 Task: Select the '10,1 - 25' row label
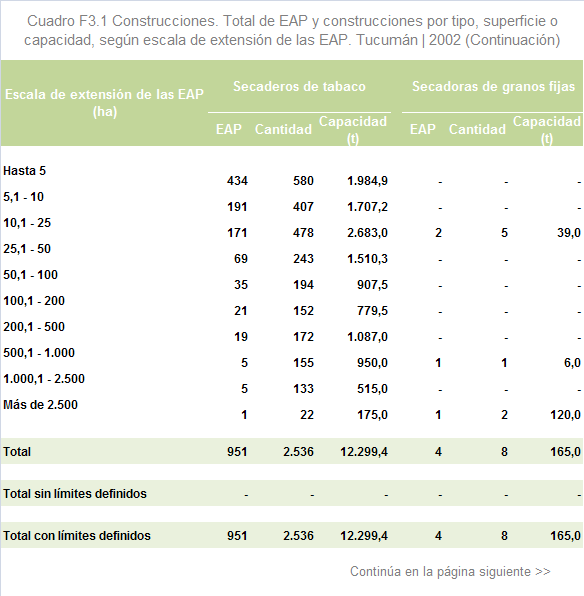(27, 223)
